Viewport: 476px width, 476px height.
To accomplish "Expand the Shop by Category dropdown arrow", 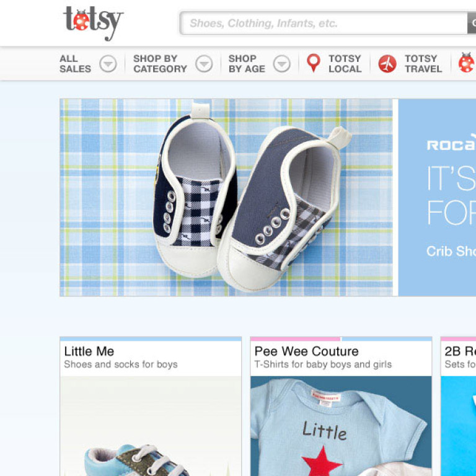I will pos(204,64).
